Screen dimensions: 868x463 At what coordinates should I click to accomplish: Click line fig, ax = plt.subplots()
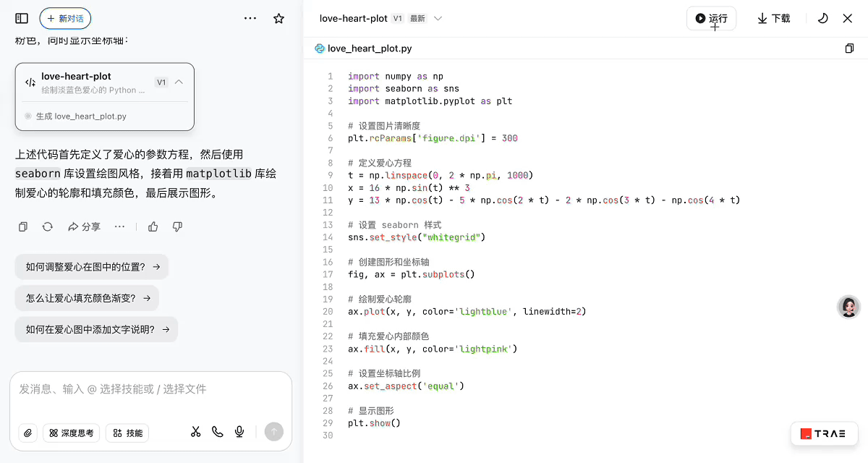coord(411,274)
